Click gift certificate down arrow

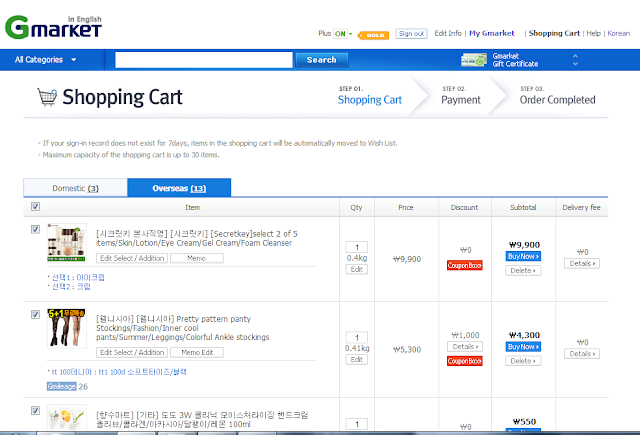(575, 64)
